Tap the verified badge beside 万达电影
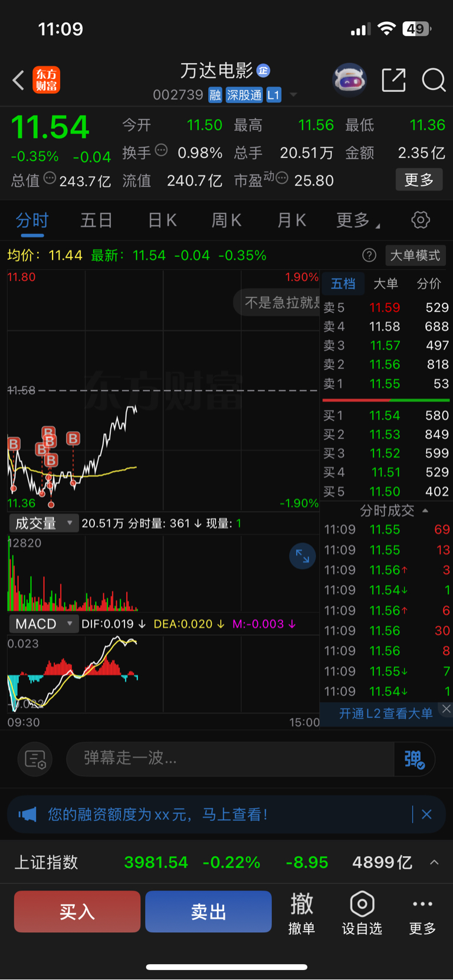This screenshot has width=453, height=980. point(263,71)
